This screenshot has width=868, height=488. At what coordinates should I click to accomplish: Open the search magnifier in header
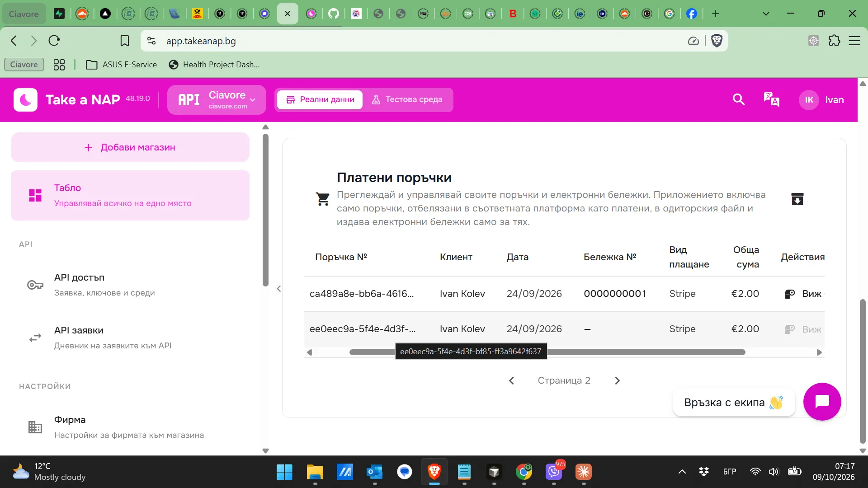[739, 99]
